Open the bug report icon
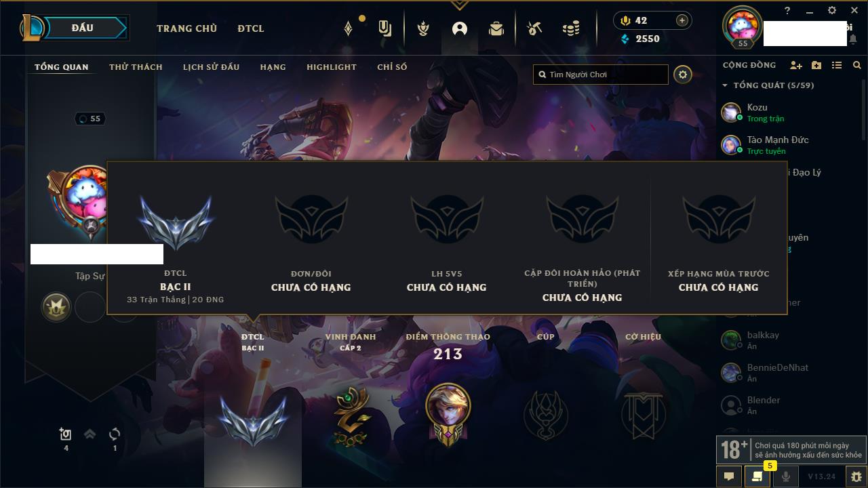Screen dimensions: 868x488 click(856, 476)
